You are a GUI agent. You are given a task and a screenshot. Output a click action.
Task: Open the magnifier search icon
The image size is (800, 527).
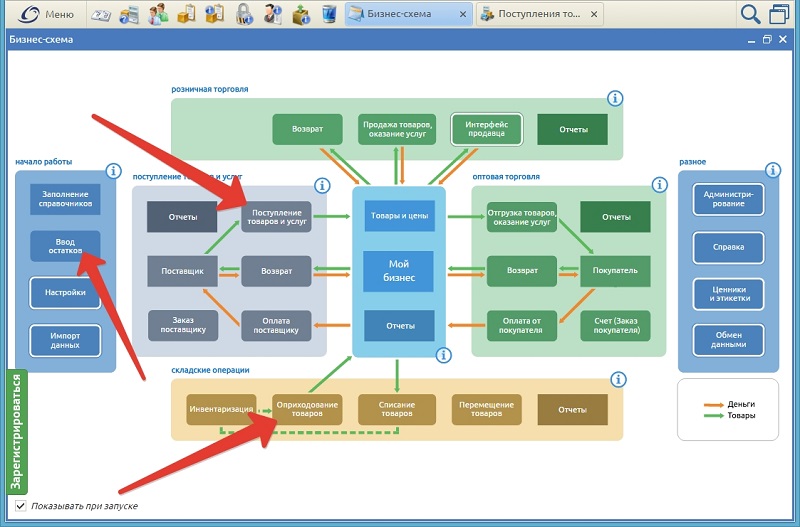coord(749,14)
